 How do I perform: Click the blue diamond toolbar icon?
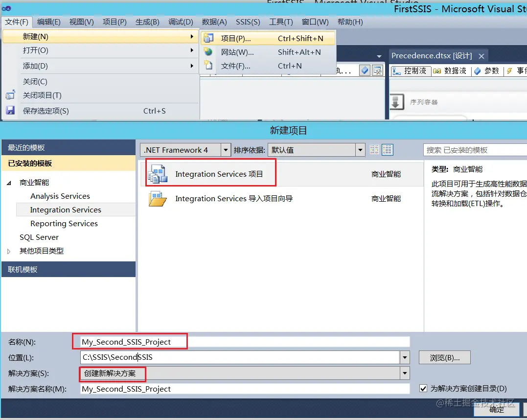365,70
